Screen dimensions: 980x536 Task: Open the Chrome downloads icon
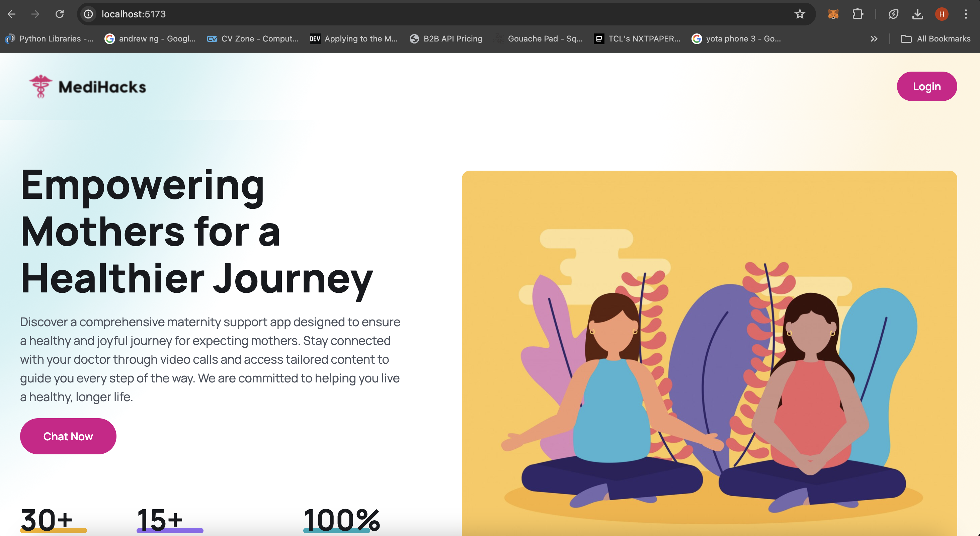pyautogui.click(x=917, y=14)
